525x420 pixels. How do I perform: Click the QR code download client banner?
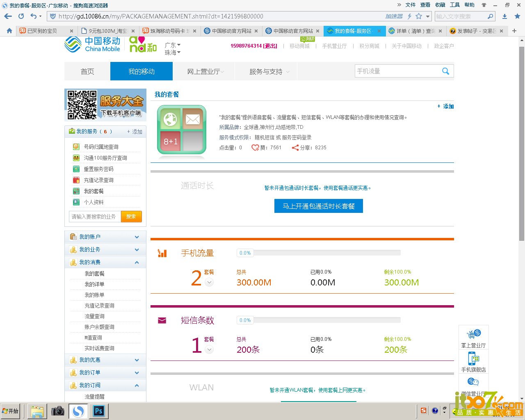(105, 105)
